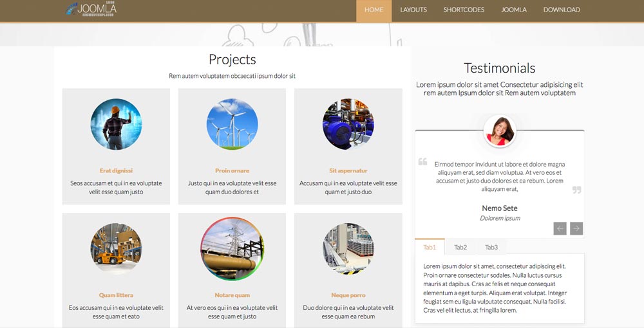Image resolution: width=644 pixels, height=328 pixels.
Task: Open the SHORTCODES menu
Action: (464, 10)
